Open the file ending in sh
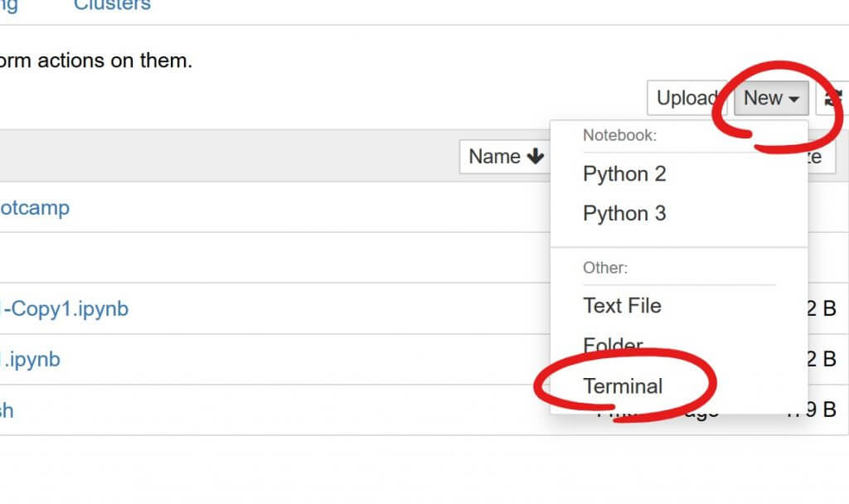The image size is (849, 504). 7,411
